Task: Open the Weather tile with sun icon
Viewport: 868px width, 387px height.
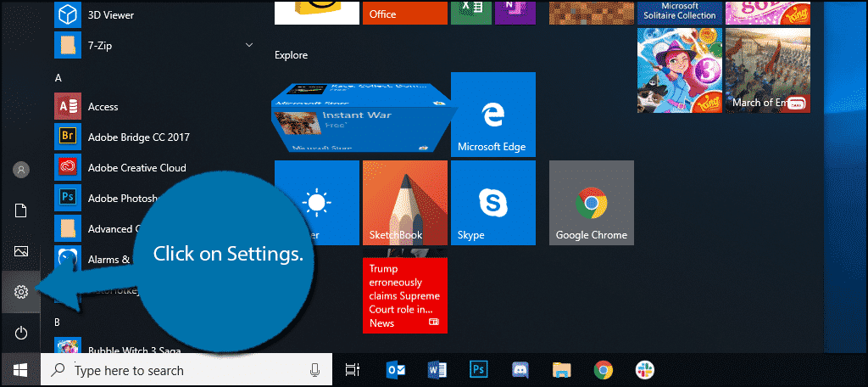Action: pyautogui.click(x=317, y=202)
